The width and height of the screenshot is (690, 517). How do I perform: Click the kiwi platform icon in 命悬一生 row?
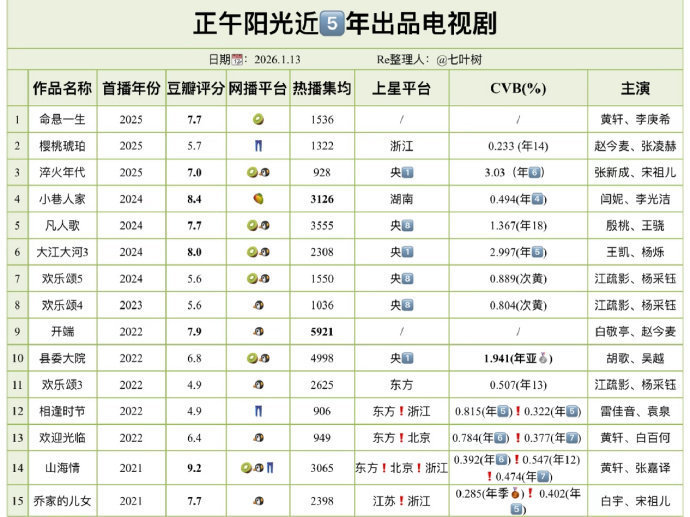[258, 119]
